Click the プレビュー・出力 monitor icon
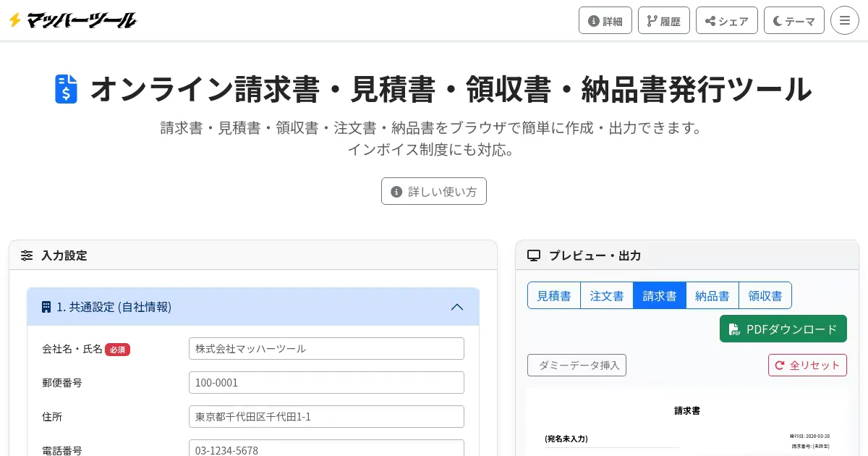868x456 pixels. [534, 256]
